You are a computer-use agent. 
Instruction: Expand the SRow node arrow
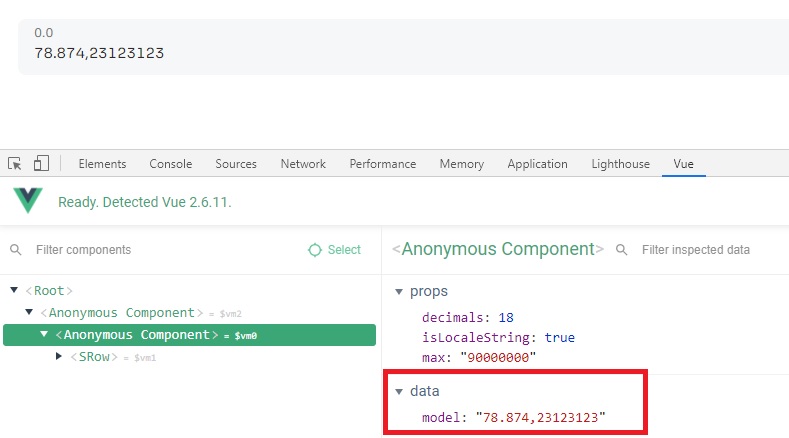click(x=59, y=356)
